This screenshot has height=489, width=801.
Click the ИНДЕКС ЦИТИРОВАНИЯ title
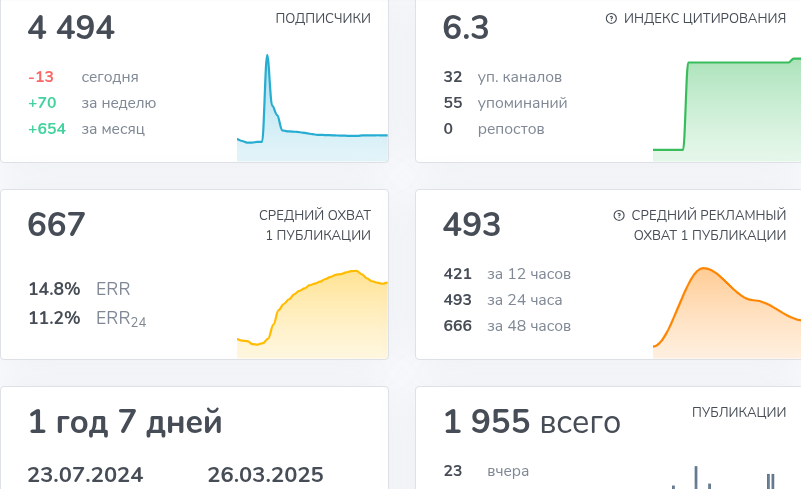coord(704,18)
